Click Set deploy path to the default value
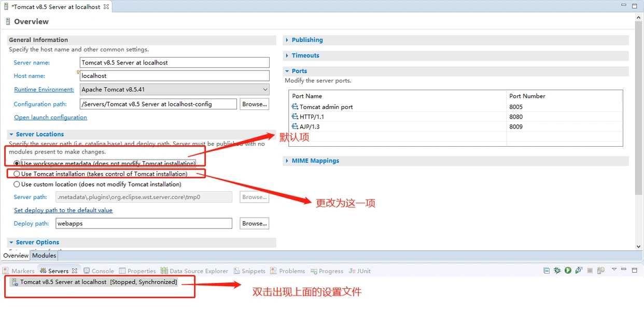 click(63, 210)
